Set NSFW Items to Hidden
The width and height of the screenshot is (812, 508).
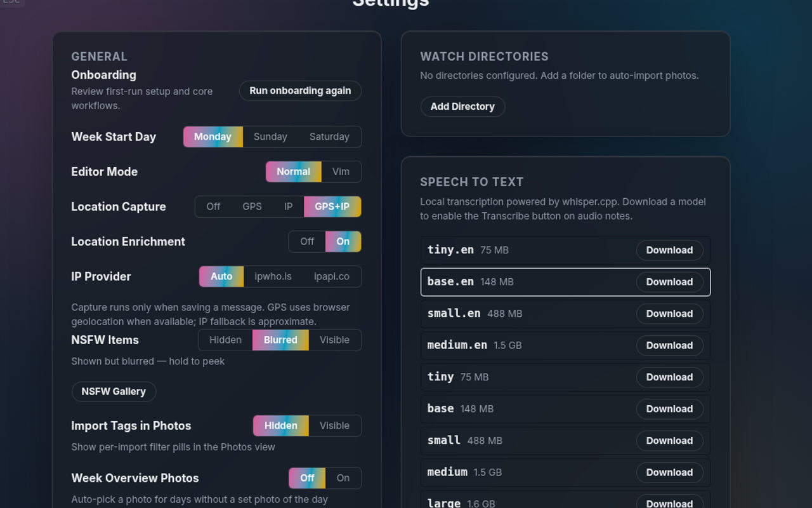225,340
